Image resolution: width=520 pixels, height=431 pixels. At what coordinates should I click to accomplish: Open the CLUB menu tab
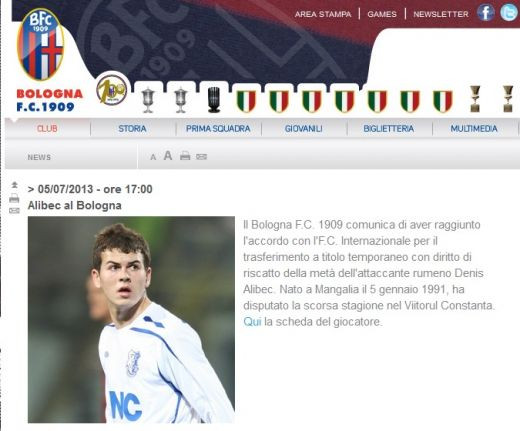tap(47, 129)
